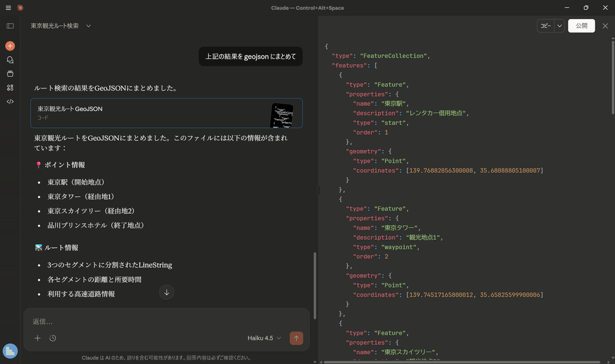Click the 公開 publish button
This screenshot has width=615, height=364.
tap(581, 26)
